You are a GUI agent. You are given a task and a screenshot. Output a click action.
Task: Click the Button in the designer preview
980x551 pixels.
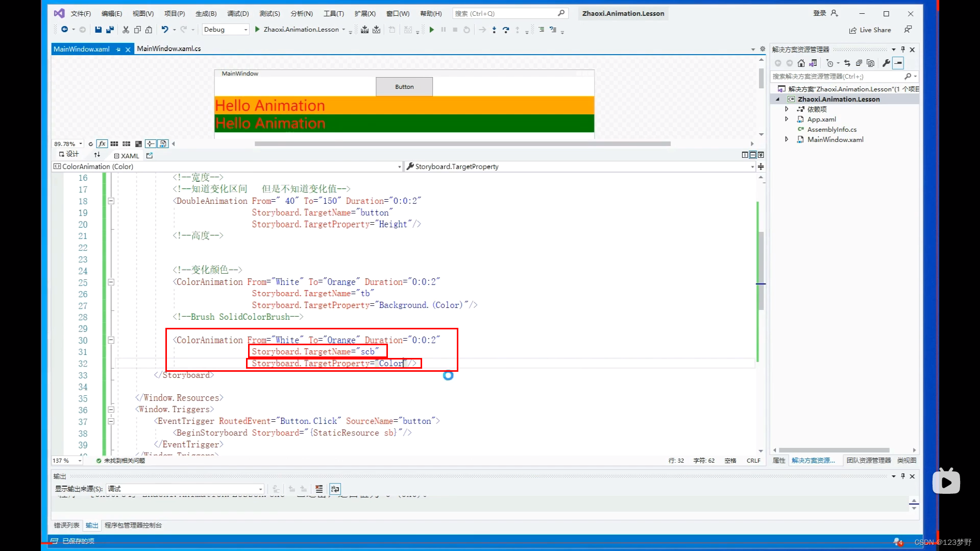[x=404, y=87]
